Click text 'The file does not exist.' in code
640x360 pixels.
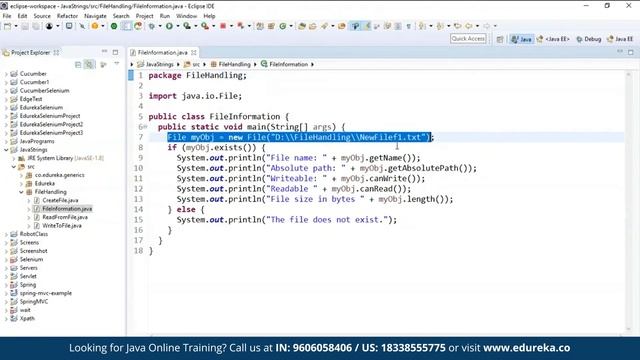327,220
